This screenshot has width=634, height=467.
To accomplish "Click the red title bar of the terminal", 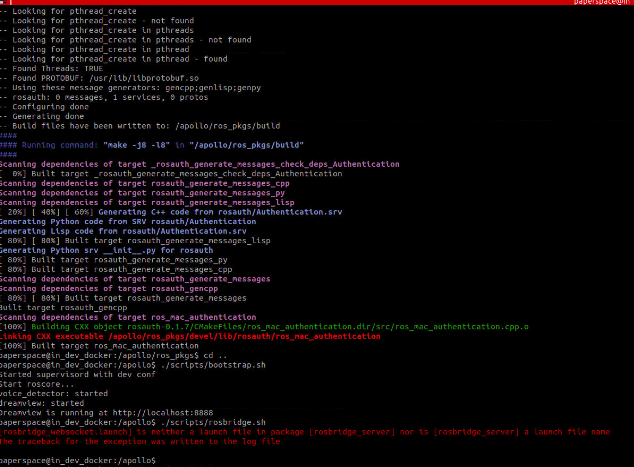I will pyautogui.click(x=317, y=2).
